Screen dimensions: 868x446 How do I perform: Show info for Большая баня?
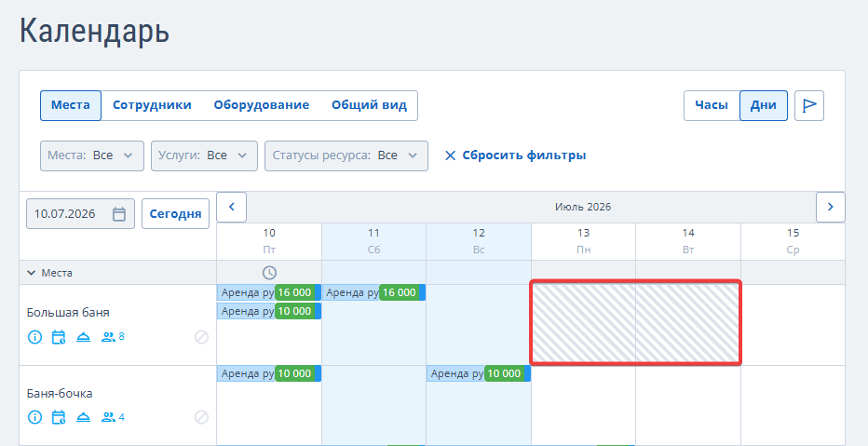34,336
